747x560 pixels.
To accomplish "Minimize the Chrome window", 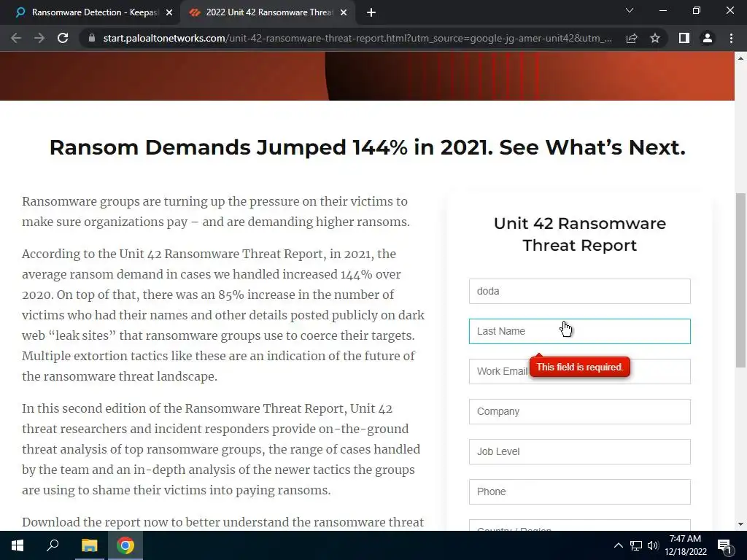I will click(x=662, y=10).
